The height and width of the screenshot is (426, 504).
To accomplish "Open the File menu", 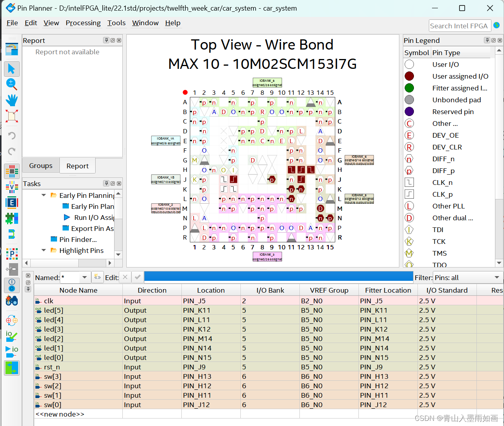I will pyautogui.click(x=12, y=23).
